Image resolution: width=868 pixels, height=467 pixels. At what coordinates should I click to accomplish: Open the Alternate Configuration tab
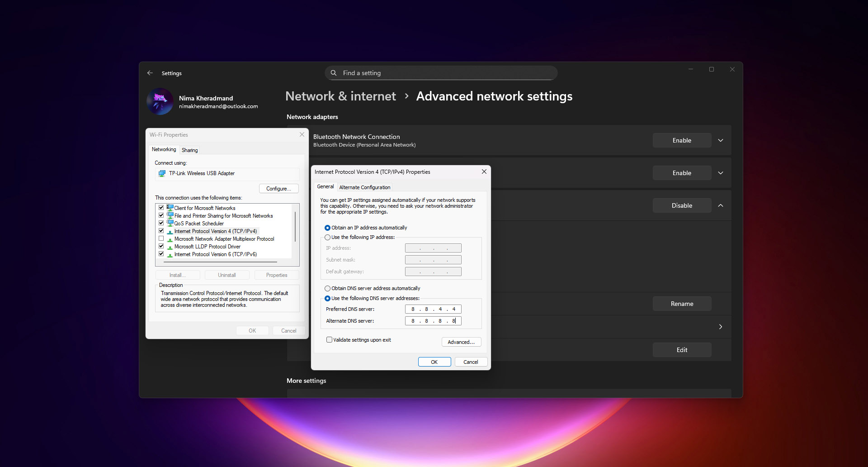[x=364, y=187]
